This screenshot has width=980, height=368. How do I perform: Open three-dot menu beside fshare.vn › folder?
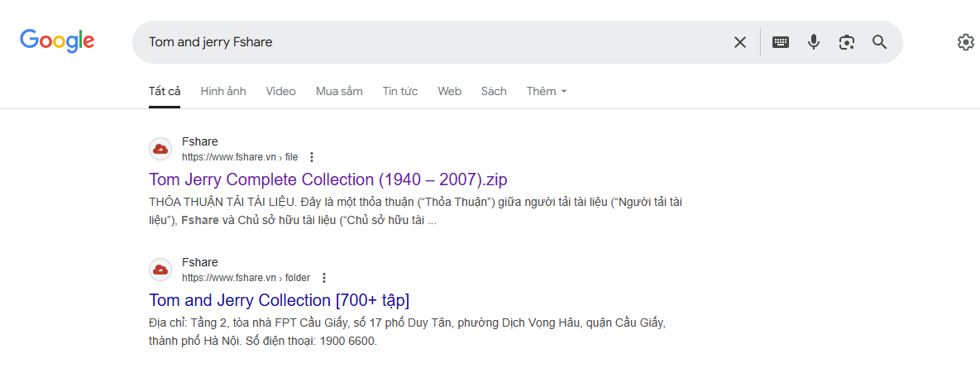[323, 277]
